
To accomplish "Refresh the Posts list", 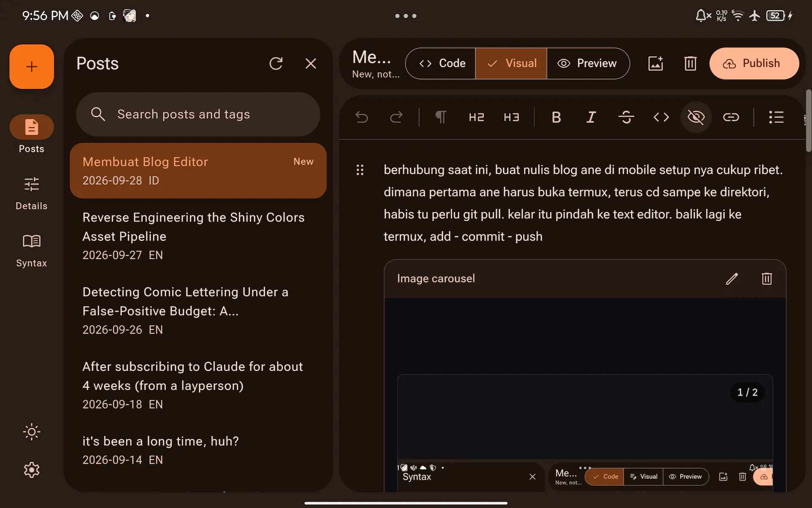I will pyautogui.click(x=276, y=63).
